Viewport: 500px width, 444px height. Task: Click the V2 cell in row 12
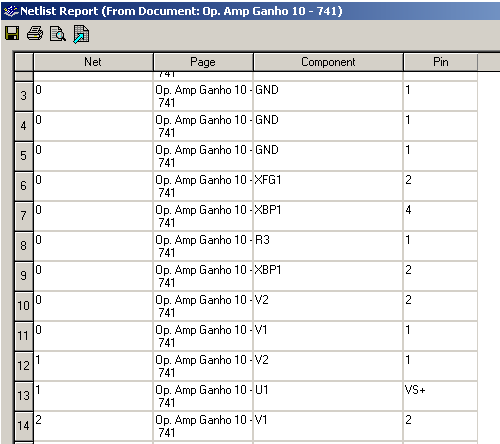point(328,366)
